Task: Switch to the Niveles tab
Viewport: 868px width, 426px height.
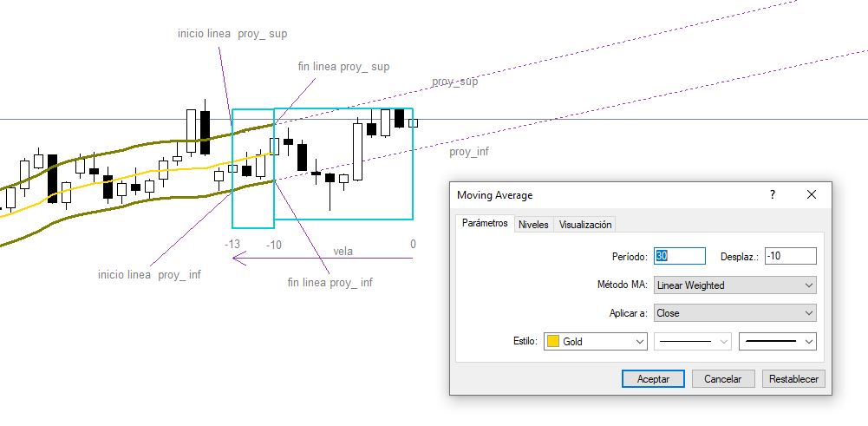Action: coord(533,225)
